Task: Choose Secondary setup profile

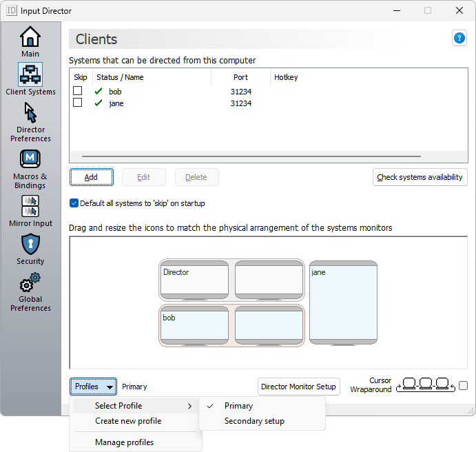Action: point(254,421)
